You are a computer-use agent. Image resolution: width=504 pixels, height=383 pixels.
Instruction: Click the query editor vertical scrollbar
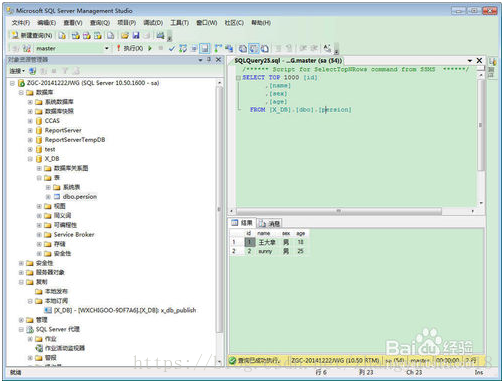tap(481, 125)
